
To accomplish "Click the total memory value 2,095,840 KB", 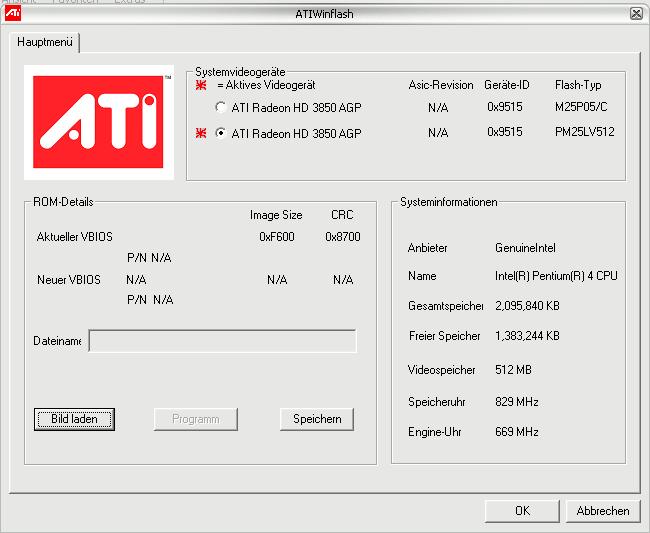I will coord(527,306).
